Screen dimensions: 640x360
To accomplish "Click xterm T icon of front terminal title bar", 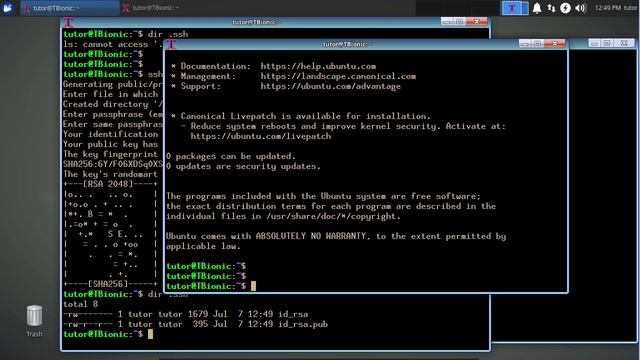I will (x=171, y=44).
